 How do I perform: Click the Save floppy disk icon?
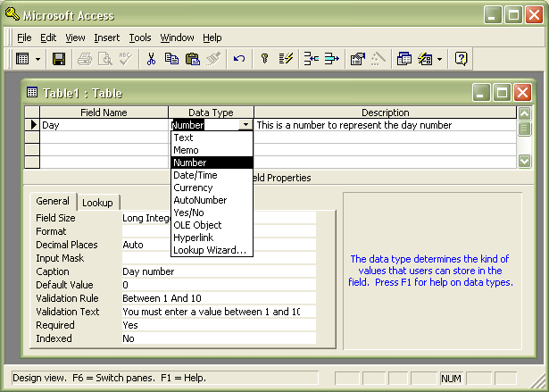tap(59, 59)
